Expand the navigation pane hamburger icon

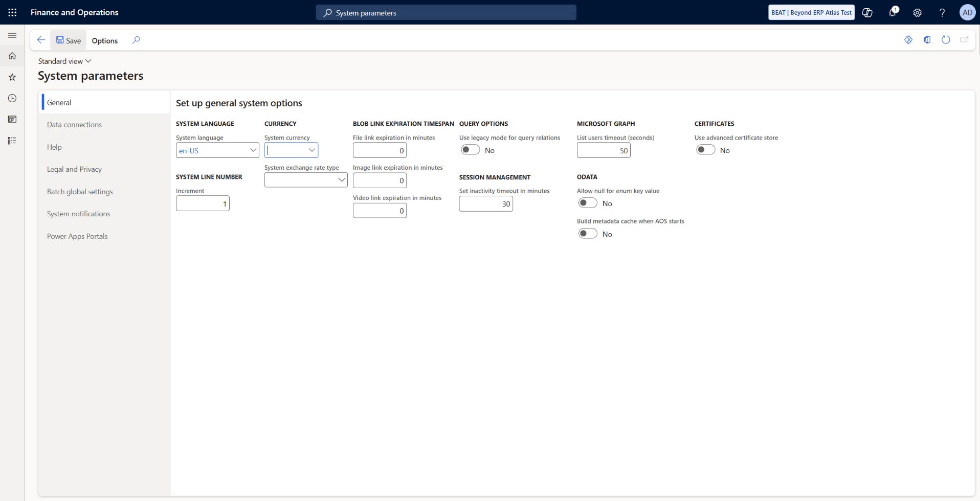pos(12,35)
